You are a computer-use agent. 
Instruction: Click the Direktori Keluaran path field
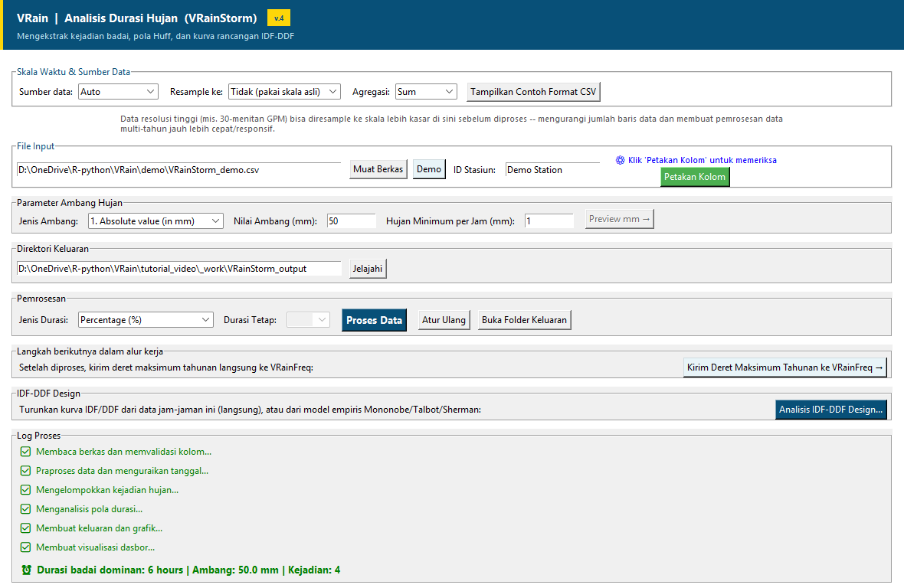coord(179,269)
